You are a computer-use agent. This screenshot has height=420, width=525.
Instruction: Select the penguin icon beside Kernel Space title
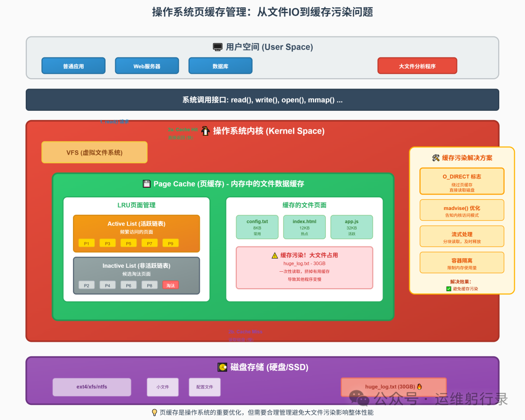[x=205, y=131]
